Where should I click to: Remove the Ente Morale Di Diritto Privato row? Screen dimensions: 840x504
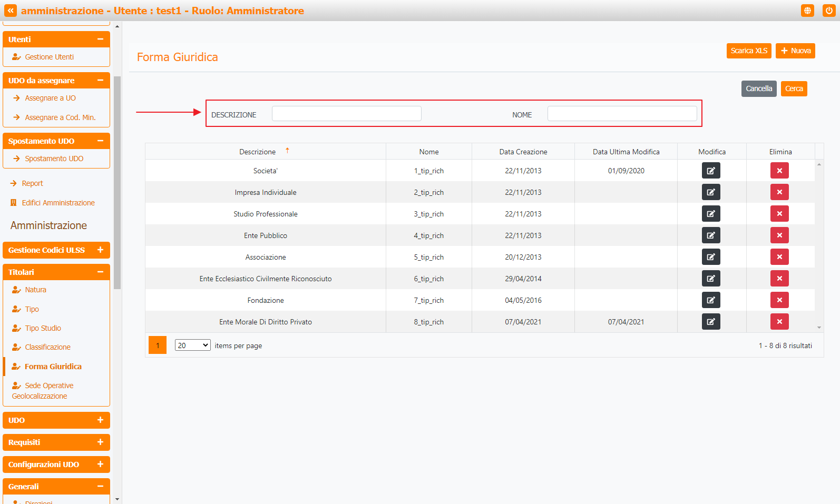[x=779, y=322]
